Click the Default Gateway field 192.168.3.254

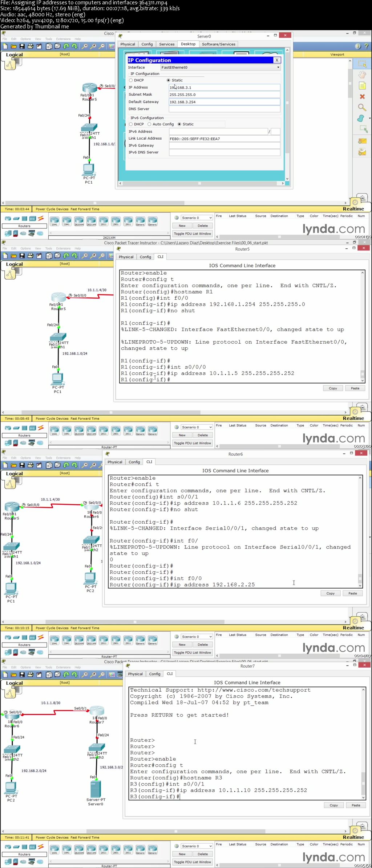click(225, 102)
